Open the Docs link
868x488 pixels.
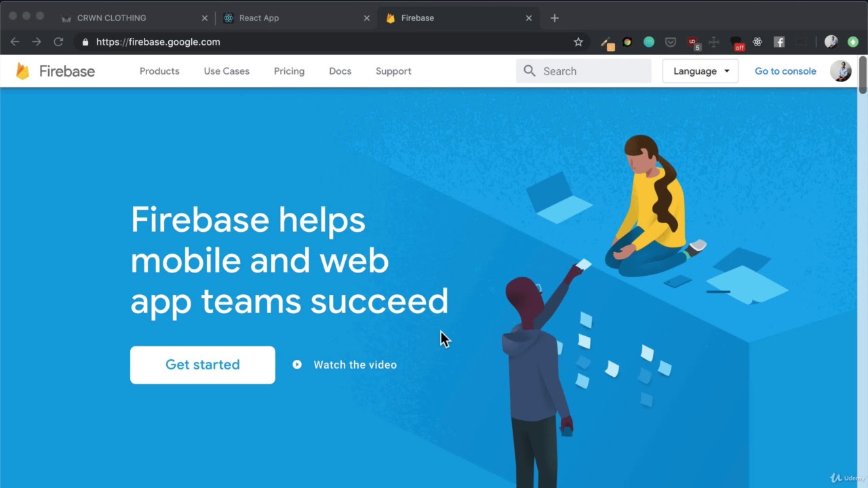[340, 71]
